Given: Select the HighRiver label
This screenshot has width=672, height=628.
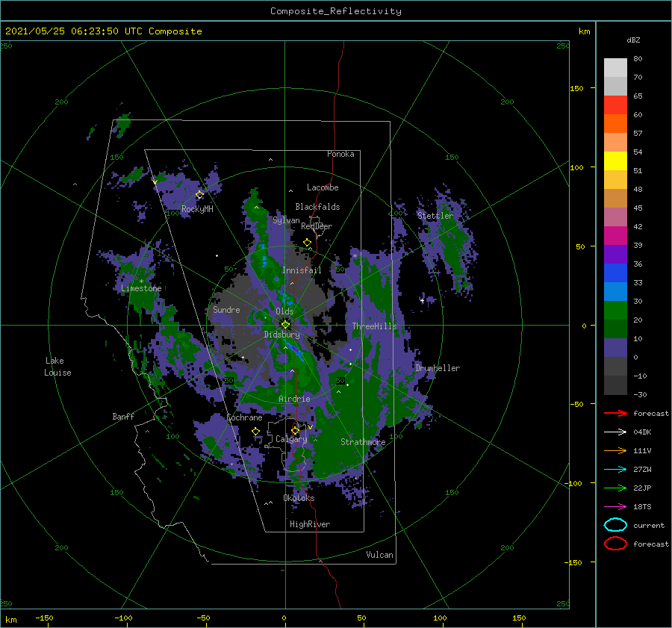Looking at the screenshot, I should click(x=310, y=524).
